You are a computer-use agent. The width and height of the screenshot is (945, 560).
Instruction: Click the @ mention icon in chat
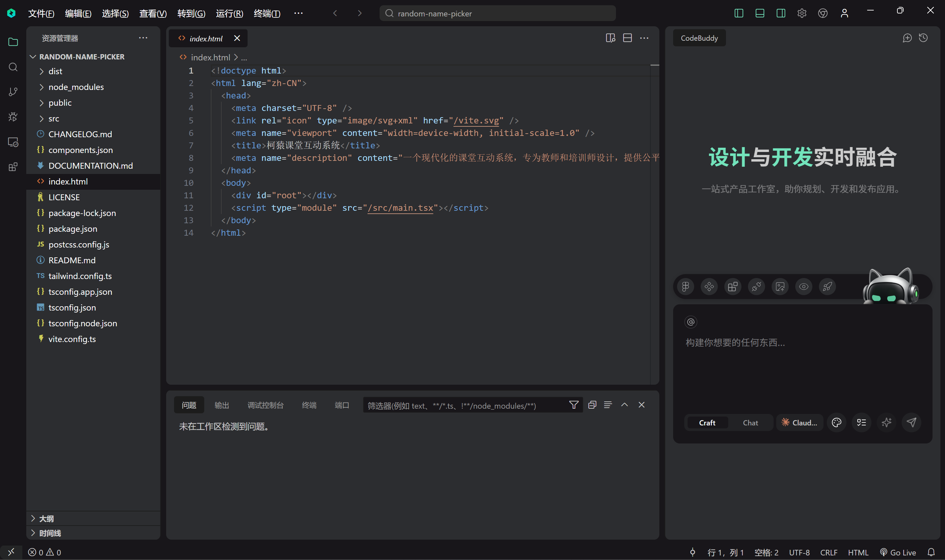pos(691,322)
